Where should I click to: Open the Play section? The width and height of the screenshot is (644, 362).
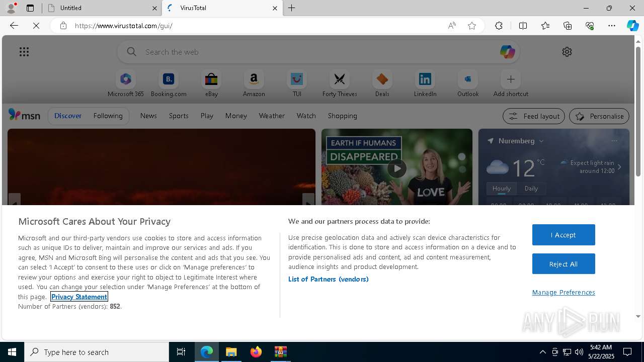(207, 116)
